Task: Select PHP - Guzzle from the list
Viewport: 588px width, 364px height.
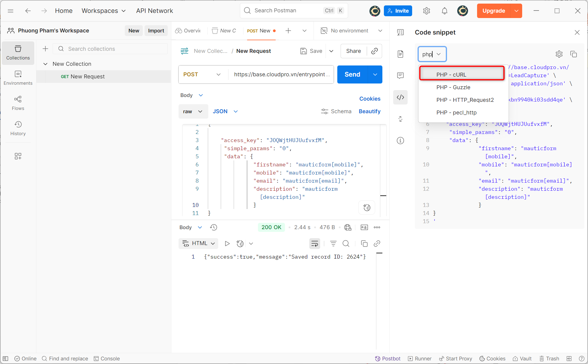Action: (453, 87)
